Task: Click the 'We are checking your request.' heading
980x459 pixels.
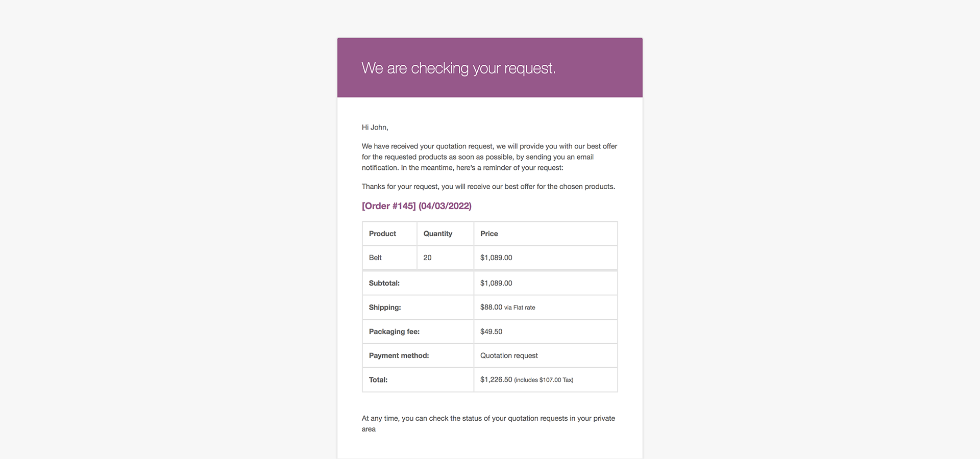Action: click(458, 68)
